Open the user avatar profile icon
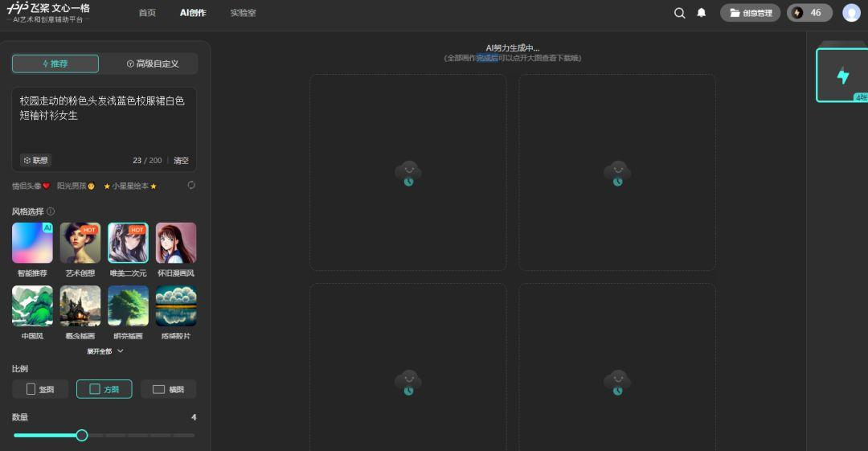The image size is (868, 451). [x=851, y=13]
